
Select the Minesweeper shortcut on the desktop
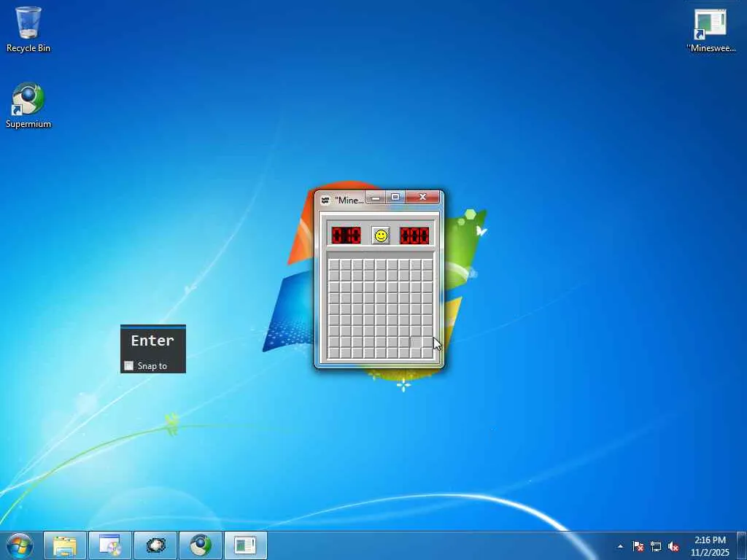[711, 31]
